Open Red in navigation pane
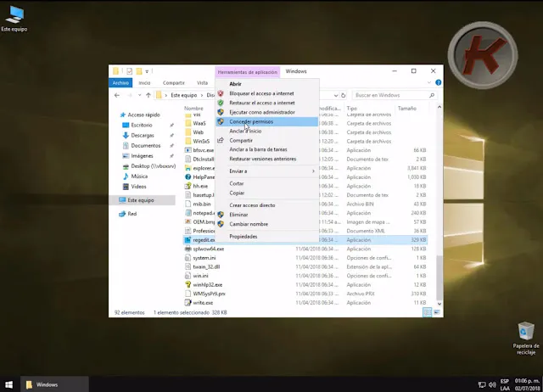 [132, 214]
